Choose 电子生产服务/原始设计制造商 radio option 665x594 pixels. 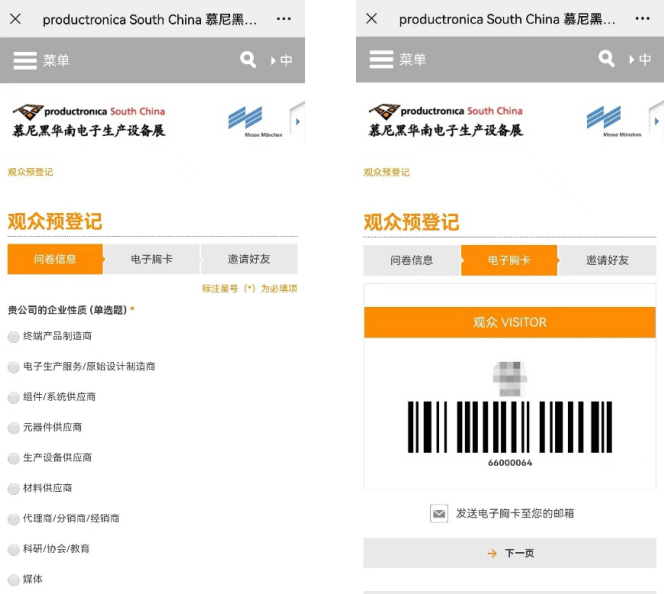point(14,367)
